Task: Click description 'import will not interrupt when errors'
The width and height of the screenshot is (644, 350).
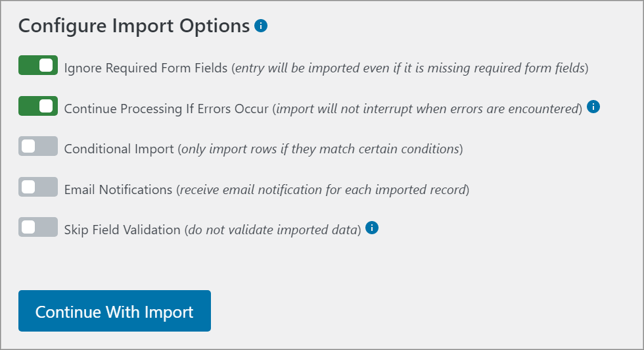Action: 428,109
